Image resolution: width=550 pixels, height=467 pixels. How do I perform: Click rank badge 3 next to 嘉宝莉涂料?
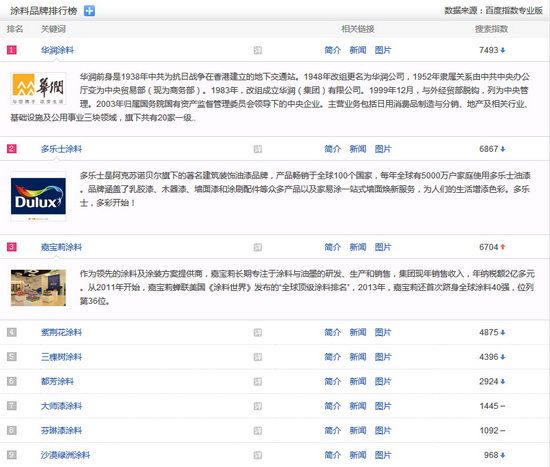point(12,247)
